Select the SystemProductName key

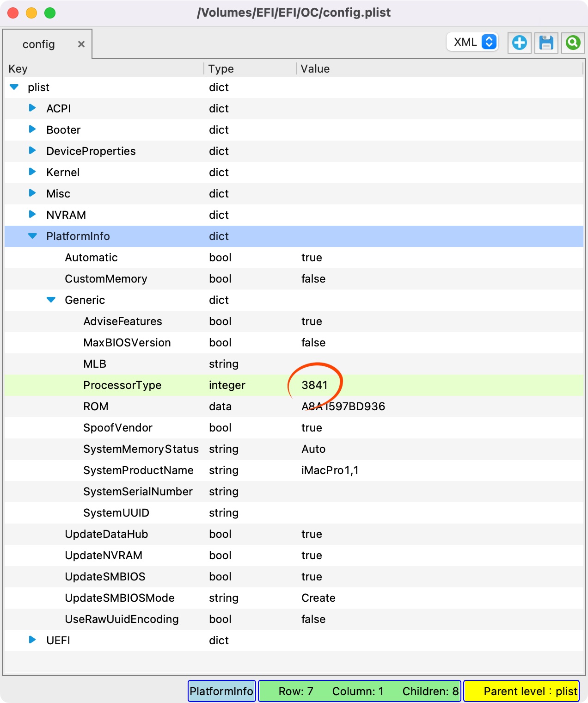(138, 470)
